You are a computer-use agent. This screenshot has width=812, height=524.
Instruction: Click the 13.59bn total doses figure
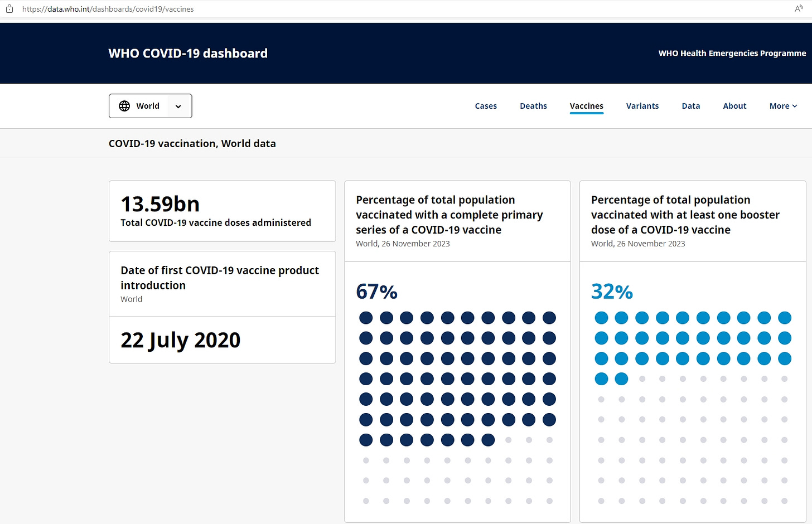(160, 204)
